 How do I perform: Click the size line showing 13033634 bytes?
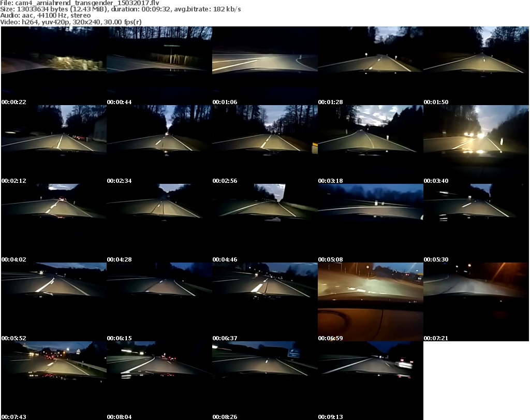pos(120,9)
